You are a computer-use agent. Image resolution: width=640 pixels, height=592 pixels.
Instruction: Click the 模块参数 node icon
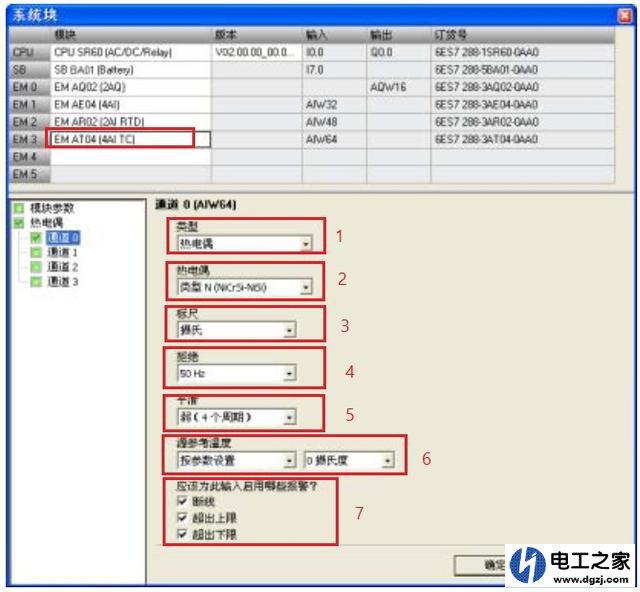(x=18, y=208)
